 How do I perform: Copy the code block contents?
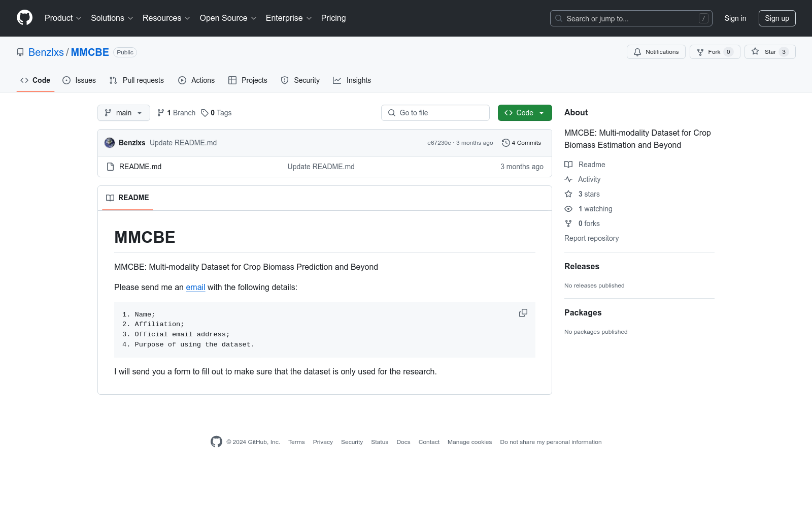coord(523,313)
